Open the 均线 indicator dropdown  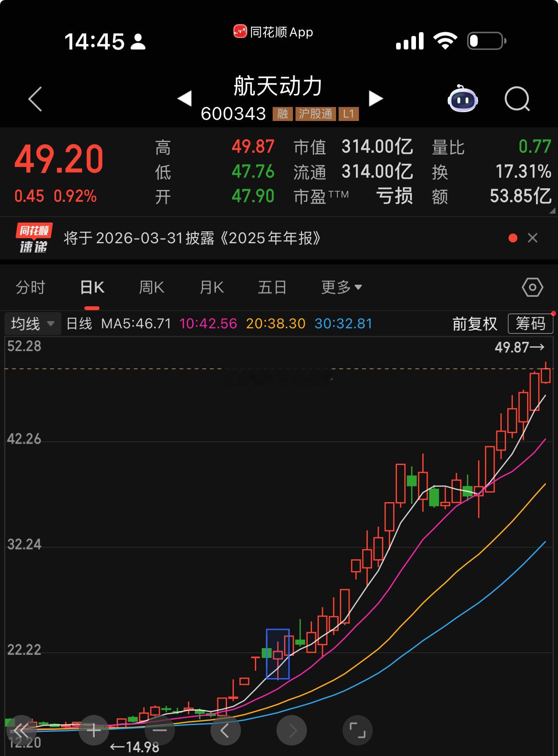33,324
